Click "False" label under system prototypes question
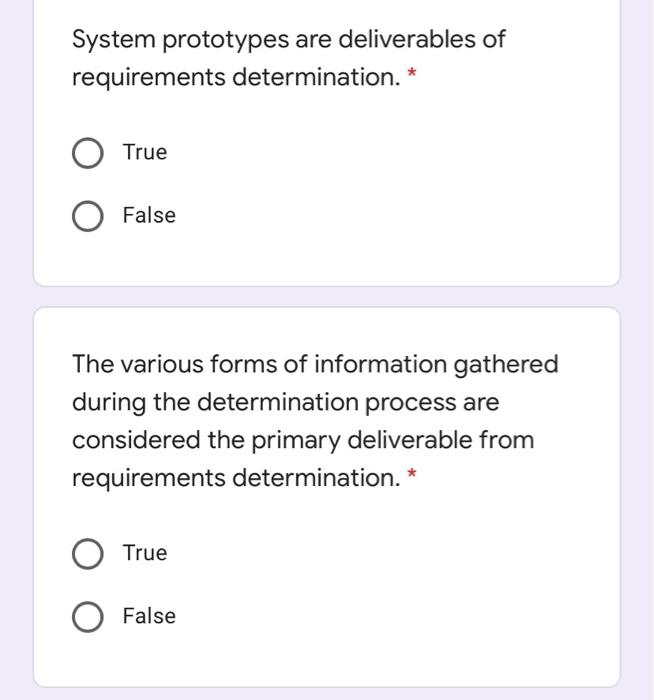 click(x=150, y=215)
